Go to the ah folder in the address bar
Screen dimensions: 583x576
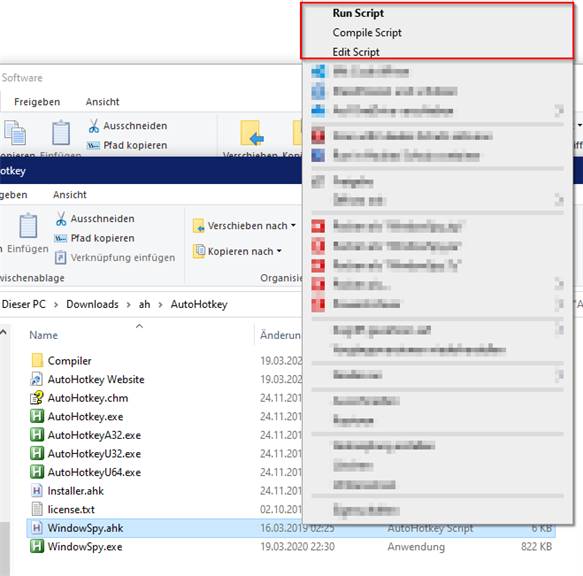click(144, 305)
